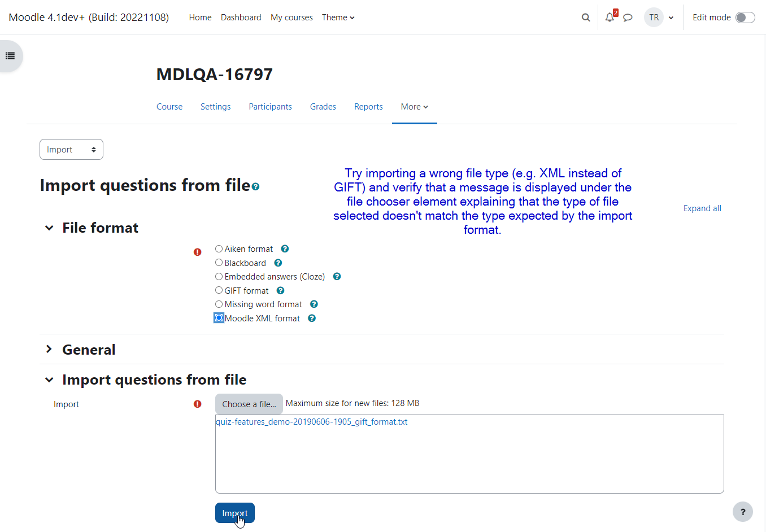766x532 pixels.
Task: Select Embedded answers (Cloze) radio button
Action: [x=219, y=276]
